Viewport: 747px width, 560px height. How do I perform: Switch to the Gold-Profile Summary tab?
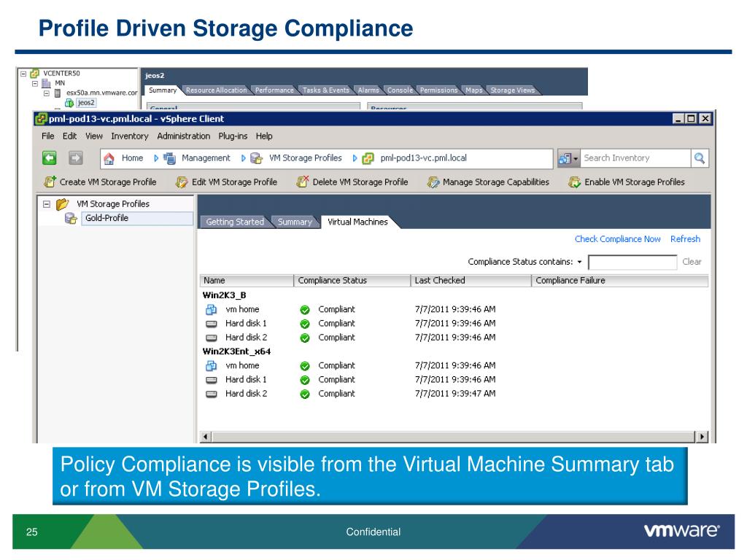pos(295,222)
